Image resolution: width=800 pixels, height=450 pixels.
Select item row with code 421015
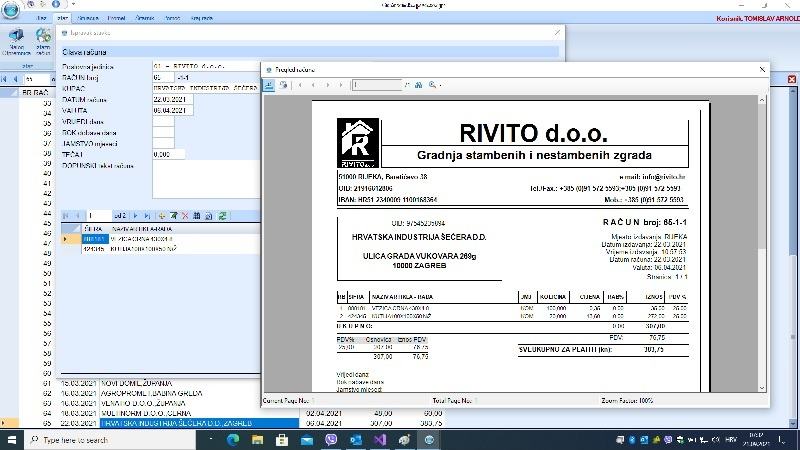(x=161, y=249)
